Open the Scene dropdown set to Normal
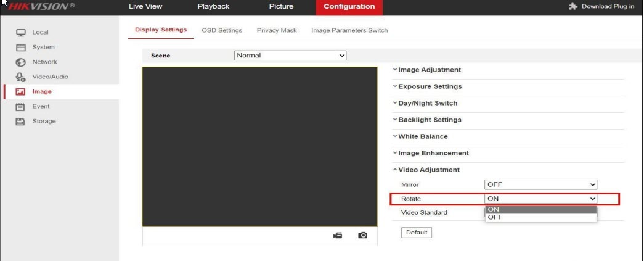 click(x=290, y=56)
